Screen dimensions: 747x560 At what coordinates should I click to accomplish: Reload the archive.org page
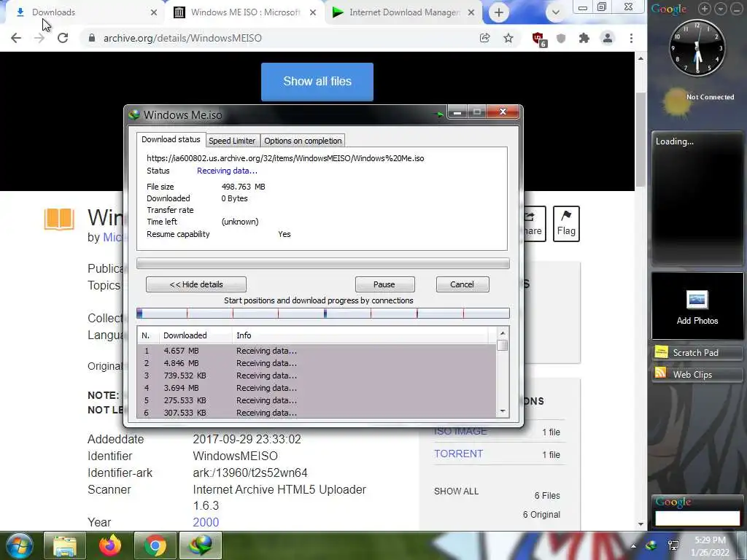pyautogui.click(x=63, y=38)
